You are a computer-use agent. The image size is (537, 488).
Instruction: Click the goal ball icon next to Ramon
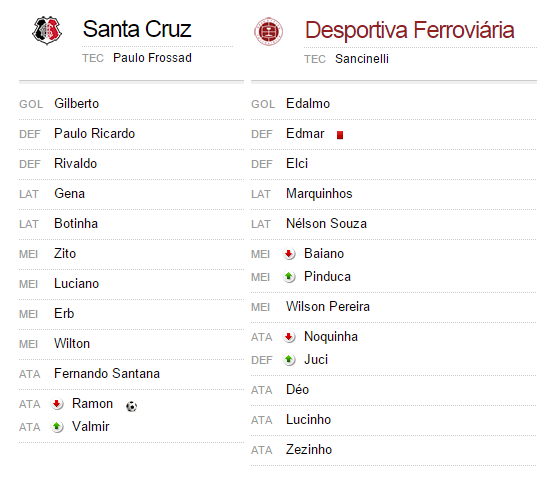point(132,406)
